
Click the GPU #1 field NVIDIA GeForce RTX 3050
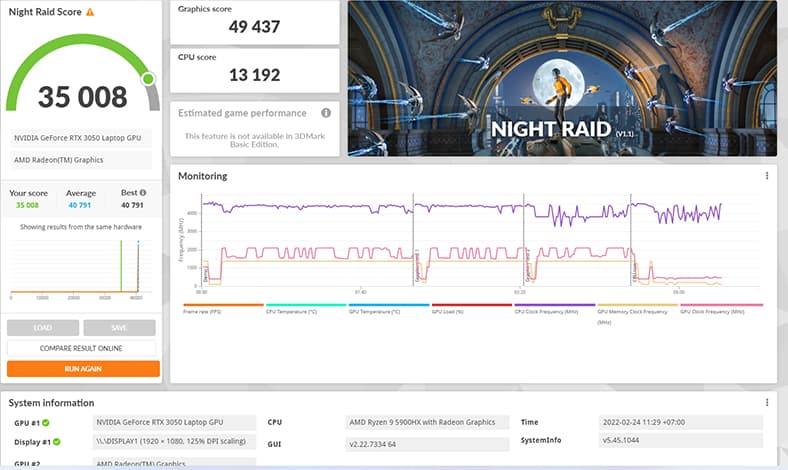[174, 422]
